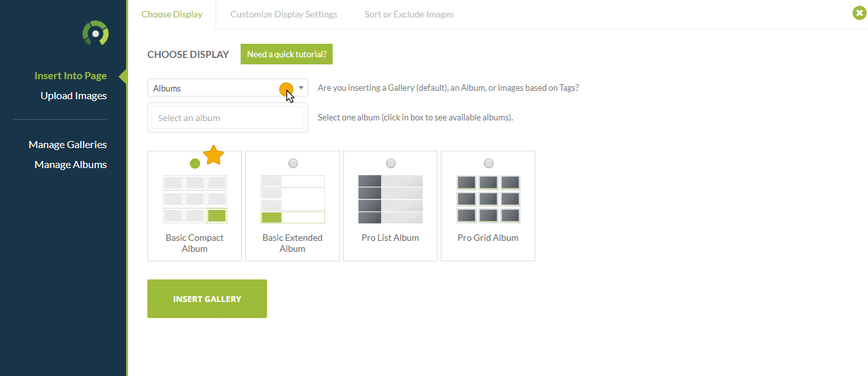Click the CHOOSE DISPLAY heading
868x376 pixels.
188,55
